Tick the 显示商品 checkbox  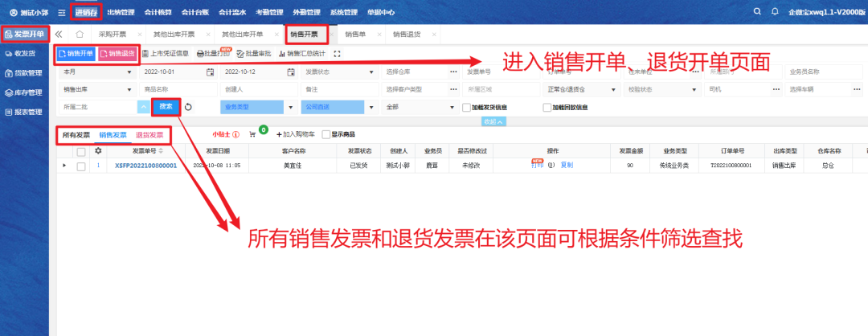point(325,134)
